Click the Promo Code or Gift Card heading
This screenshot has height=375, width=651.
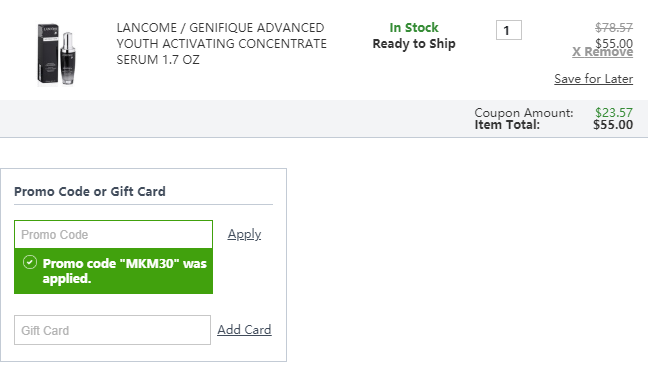click(90, 191)
